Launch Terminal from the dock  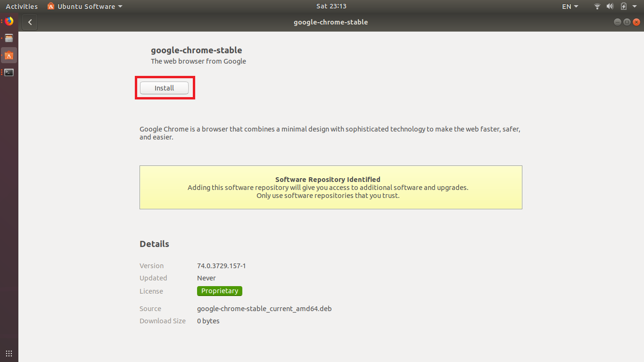point(9,72)
